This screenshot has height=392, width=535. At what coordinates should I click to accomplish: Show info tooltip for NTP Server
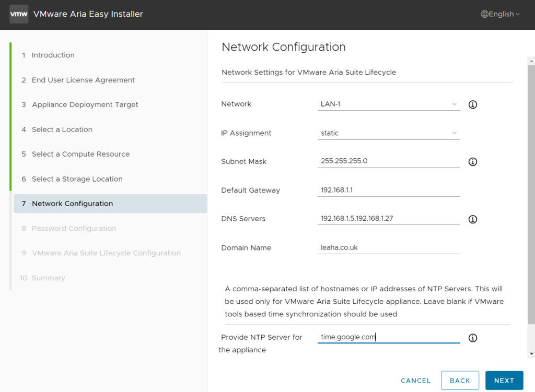(x=472, y=338)
